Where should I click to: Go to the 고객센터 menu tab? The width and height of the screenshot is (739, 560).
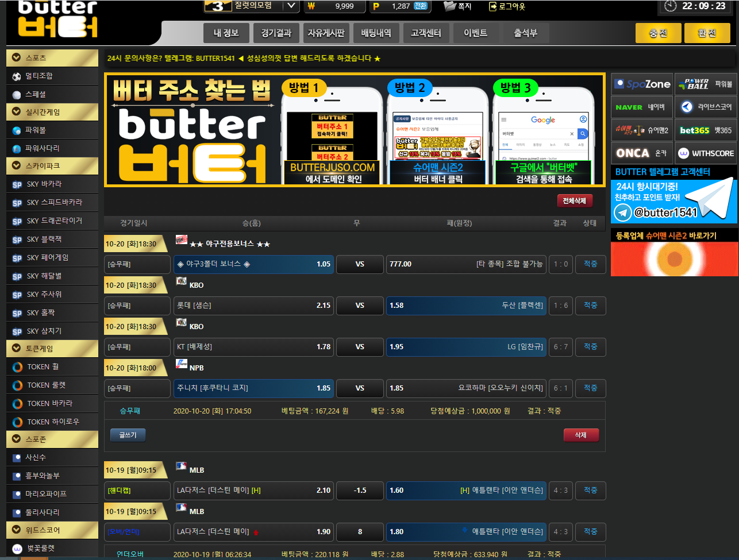(426, 33)
